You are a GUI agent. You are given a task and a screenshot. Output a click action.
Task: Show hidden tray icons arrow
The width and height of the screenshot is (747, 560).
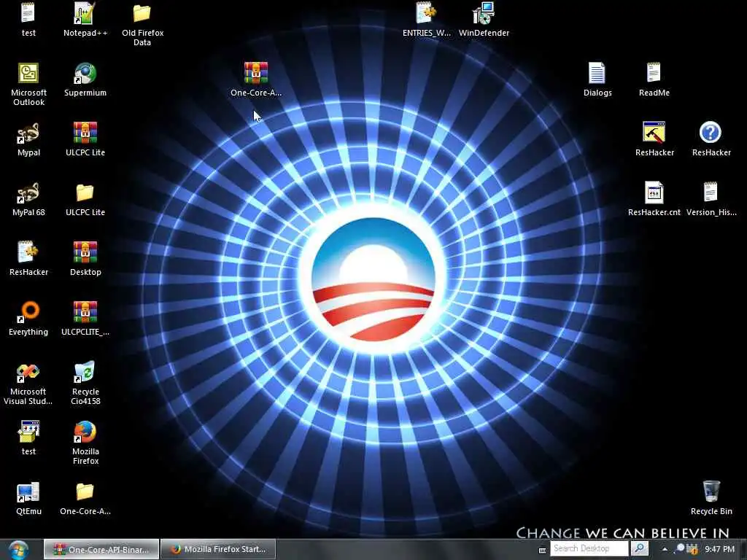(665, 549)
